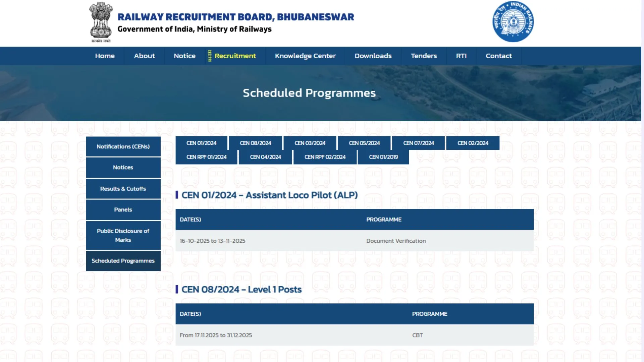Open Notifications (CENs) in the sidebar
This screenshot has width=644, height=362.
tap(123, 146)
